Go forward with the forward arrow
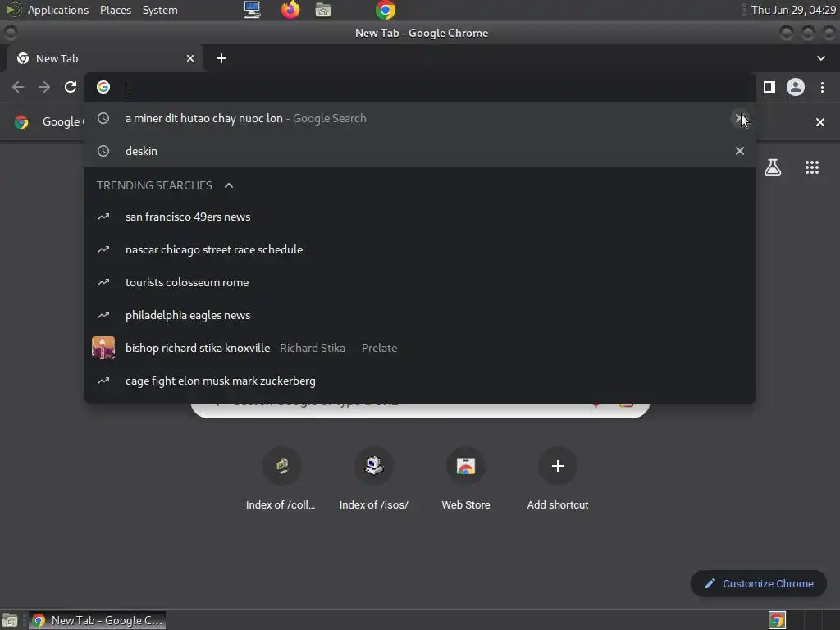 pos(44,87)
